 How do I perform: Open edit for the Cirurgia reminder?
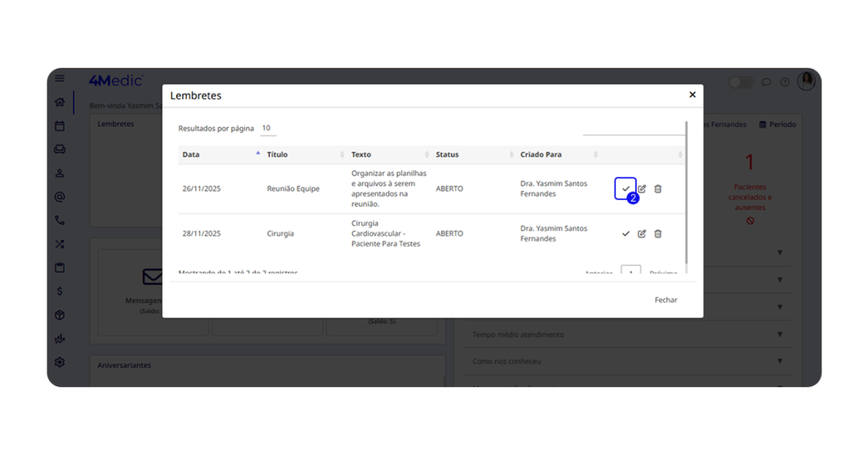[642, 234]
